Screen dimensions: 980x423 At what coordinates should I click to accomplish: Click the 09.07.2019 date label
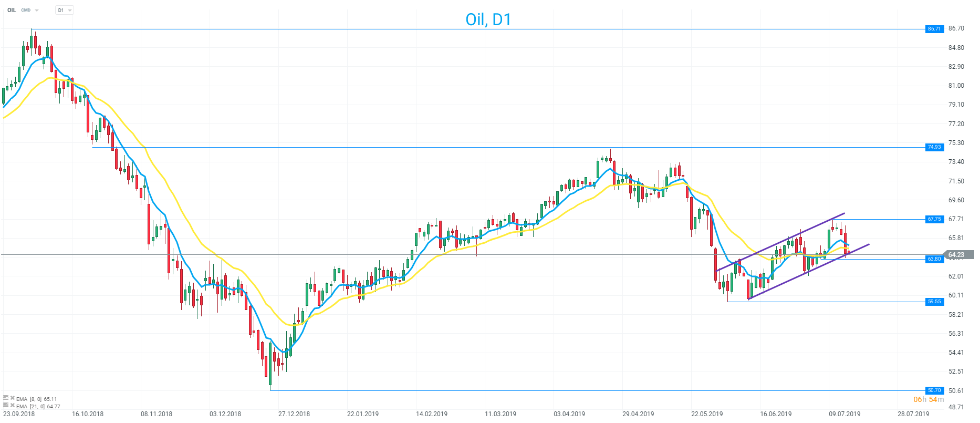pos(845,414)
